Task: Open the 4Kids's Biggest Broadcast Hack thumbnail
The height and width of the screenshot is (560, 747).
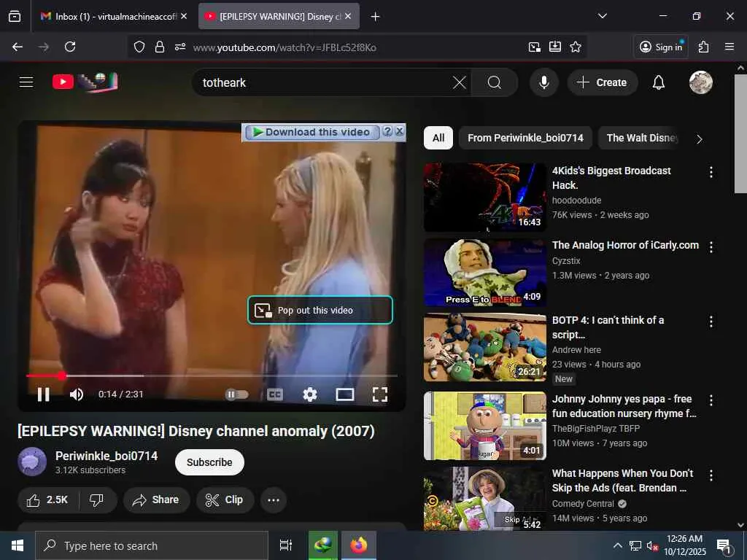Action: click(x=484, y=197)
